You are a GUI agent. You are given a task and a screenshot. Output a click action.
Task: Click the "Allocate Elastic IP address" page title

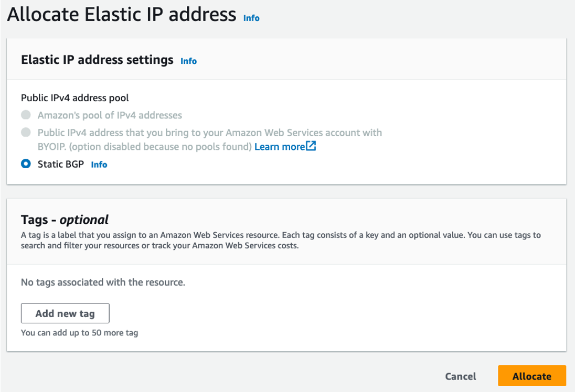121,15
